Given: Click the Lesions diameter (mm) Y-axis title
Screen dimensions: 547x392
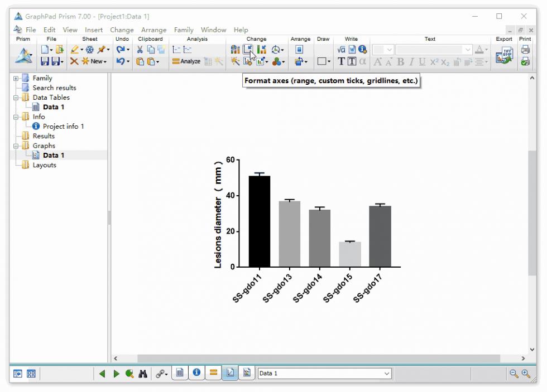Looking at the screenshot, I should [x=218, y=215].
